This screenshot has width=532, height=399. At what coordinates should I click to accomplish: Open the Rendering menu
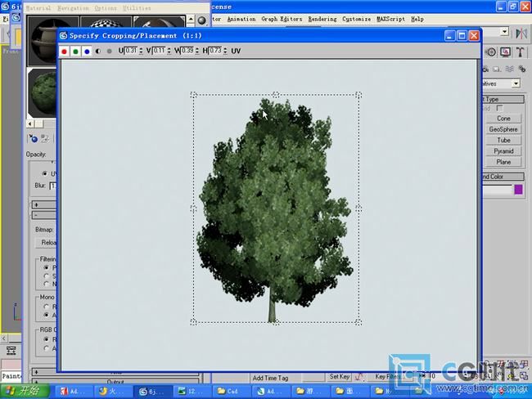pos(322,18)
